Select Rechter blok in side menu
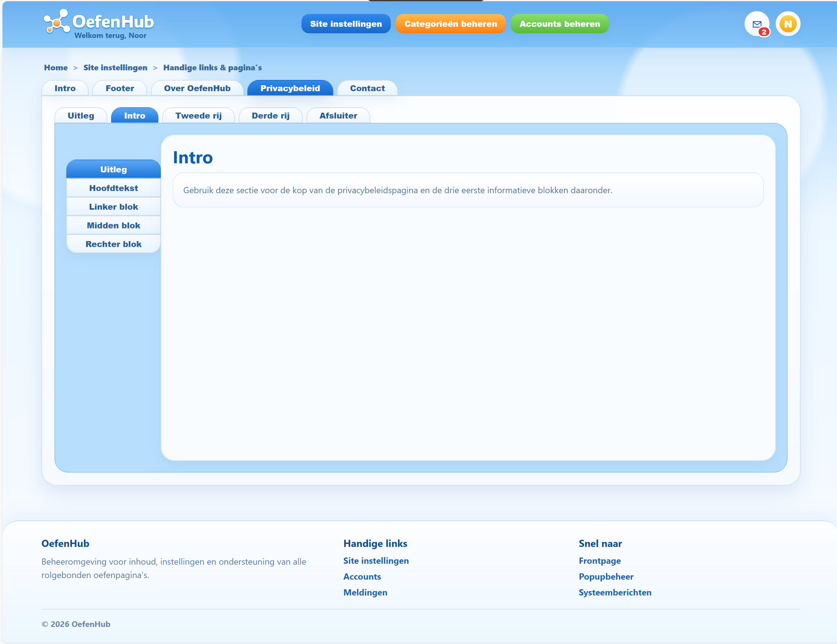 pyautogui.click(x=114, y=244)
